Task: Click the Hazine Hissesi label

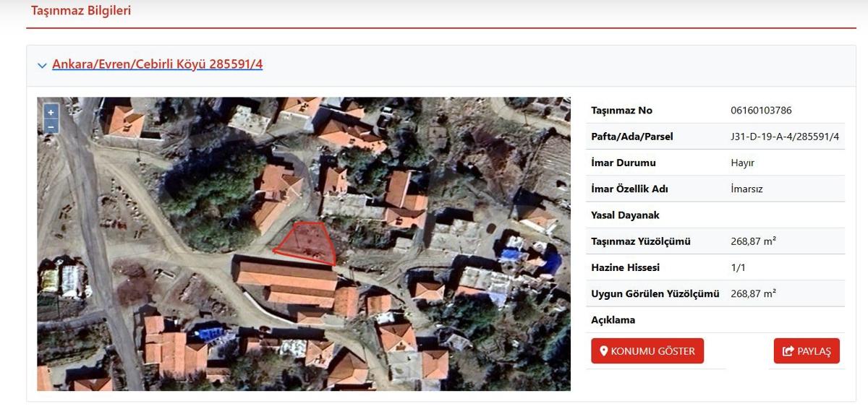Action: (x=625, y=267)
